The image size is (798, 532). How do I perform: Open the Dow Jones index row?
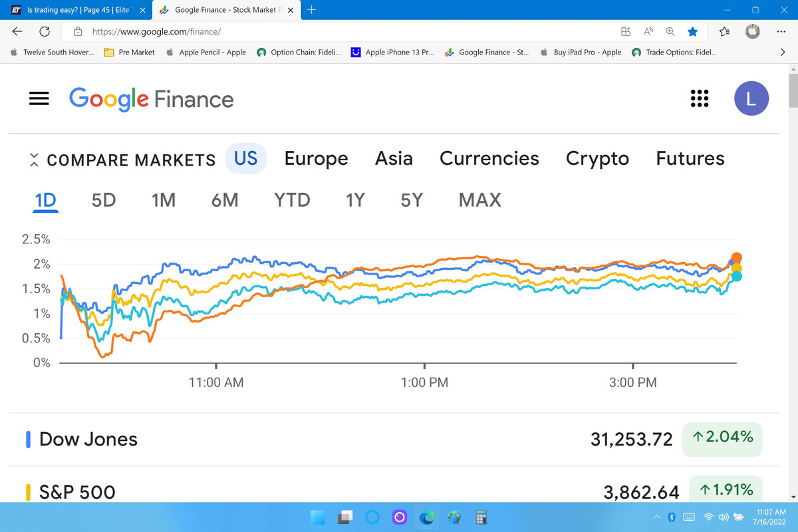pyautogui.click(x=394, y=439)
